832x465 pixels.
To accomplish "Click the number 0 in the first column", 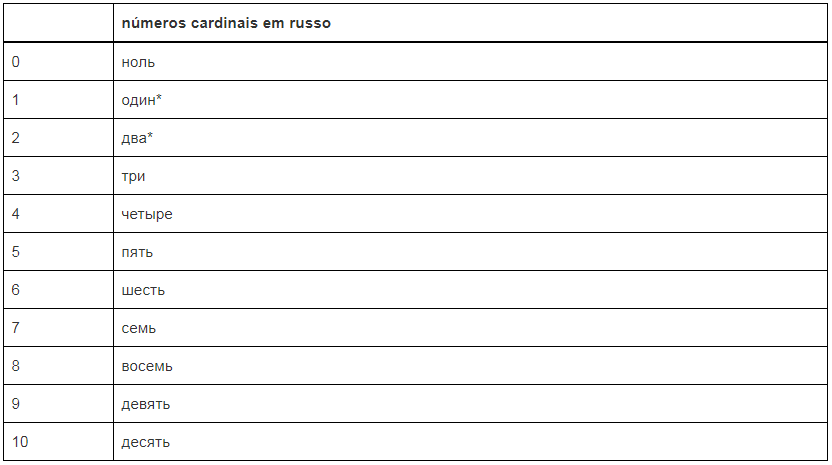I will coord(16,62).
